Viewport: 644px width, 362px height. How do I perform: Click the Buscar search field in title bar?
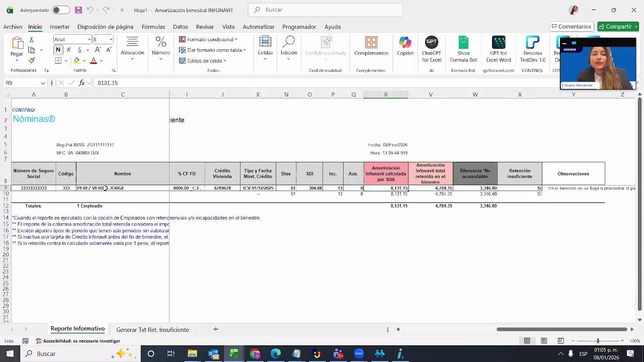pyautogui.click(x=326, y=10)
